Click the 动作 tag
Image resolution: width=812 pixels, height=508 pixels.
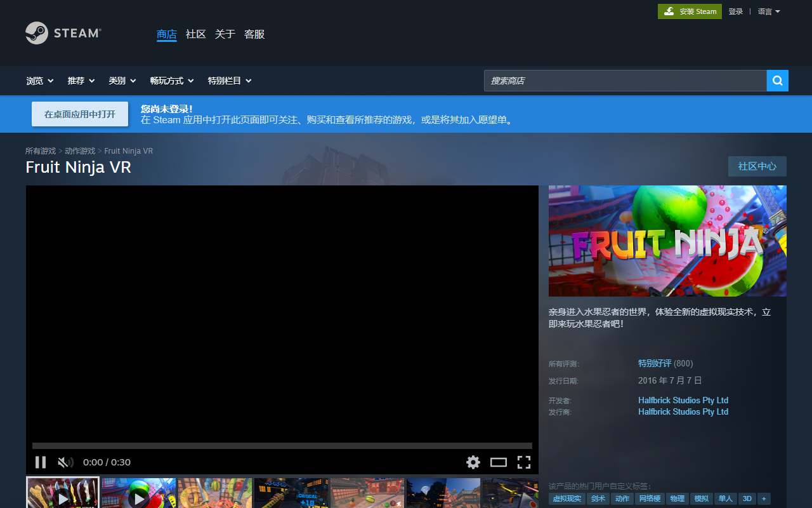click(623, 499)
